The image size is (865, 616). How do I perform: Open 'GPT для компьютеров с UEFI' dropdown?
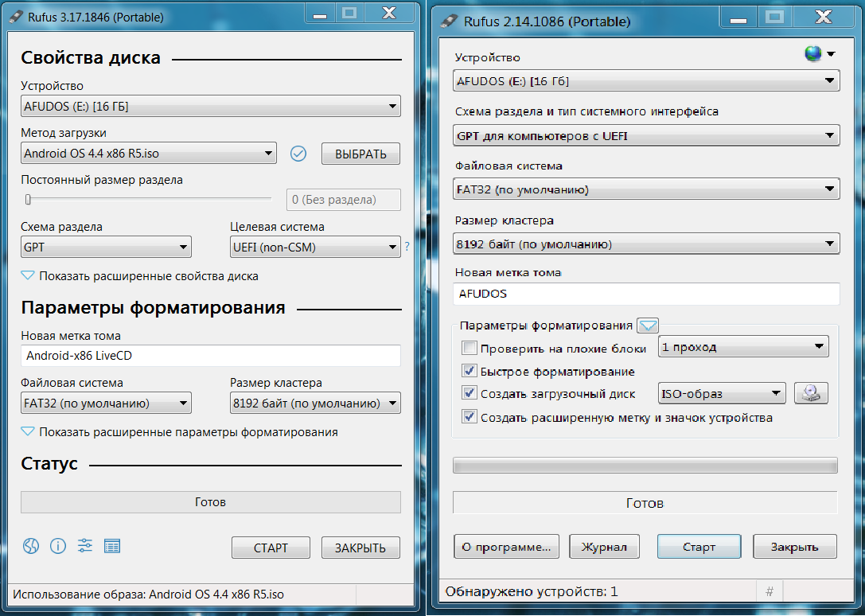(646, 135)
